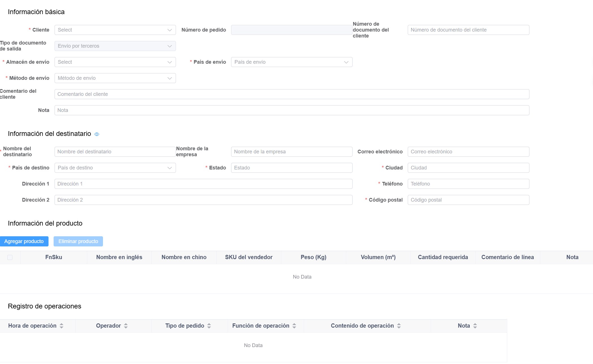The width and height of the screenshot is (593, 364).
Task: Toggle recipient info visibility eye icon
Action: coord(97,134)
